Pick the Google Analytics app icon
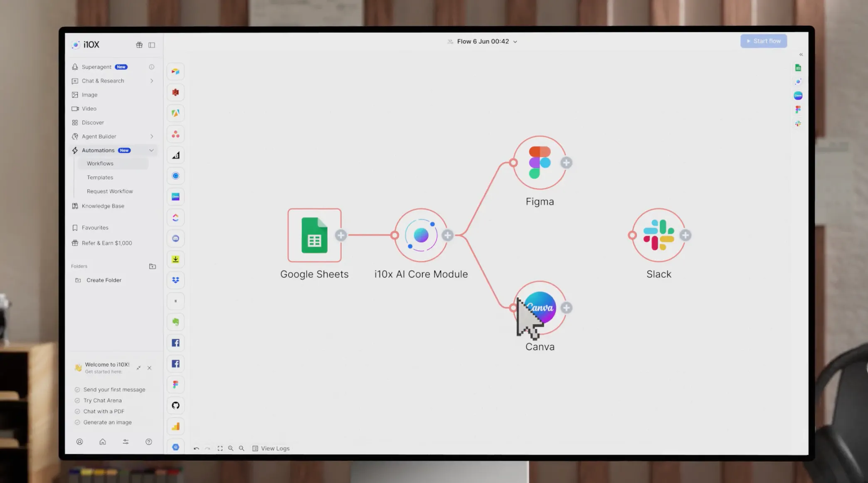Screen dimensions: 868x483 (175, 426)
